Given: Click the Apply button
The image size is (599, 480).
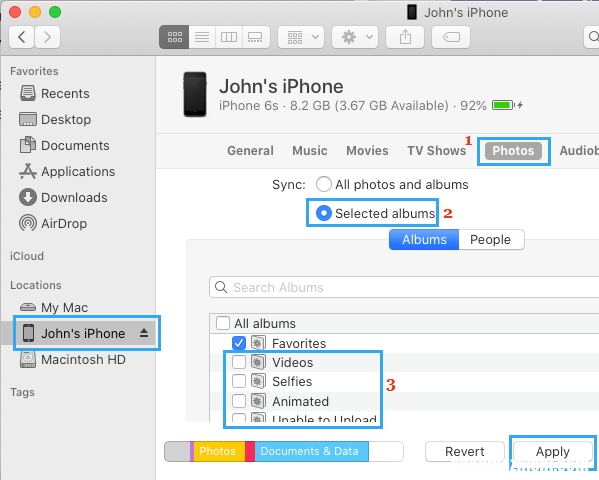Looking at the screenshot, I should click(552, 451).
